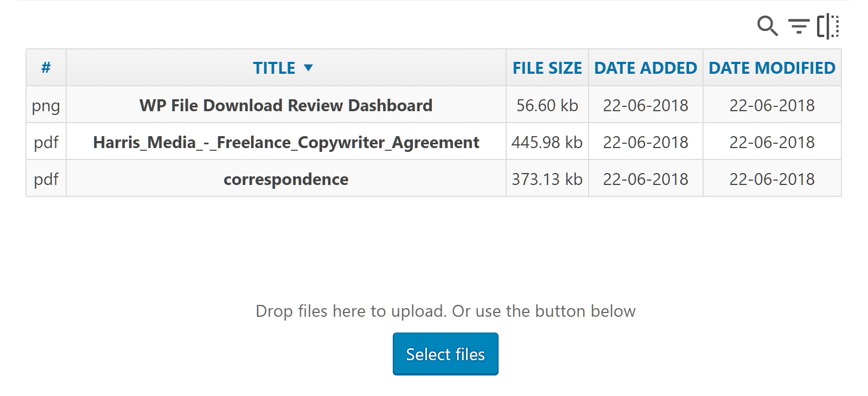Click the drop files here upload text
The width and height of the screenshot is (868, 396).
click(445, 311)
